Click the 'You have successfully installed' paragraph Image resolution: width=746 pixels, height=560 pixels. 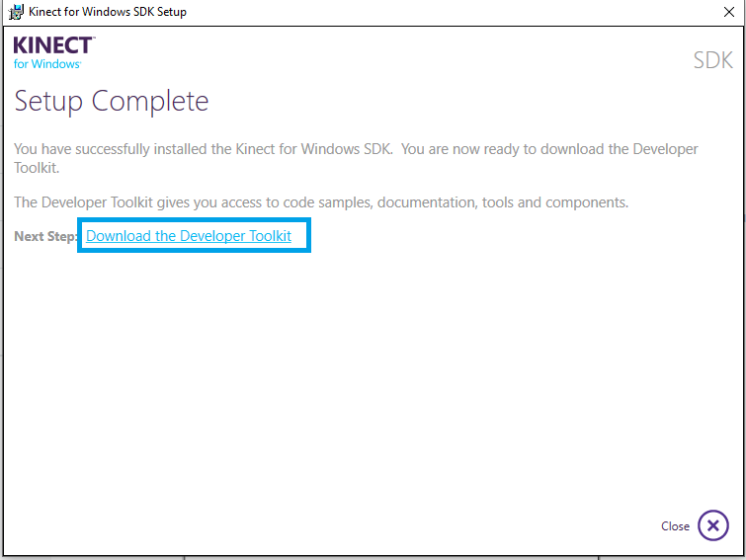point(356,158)
